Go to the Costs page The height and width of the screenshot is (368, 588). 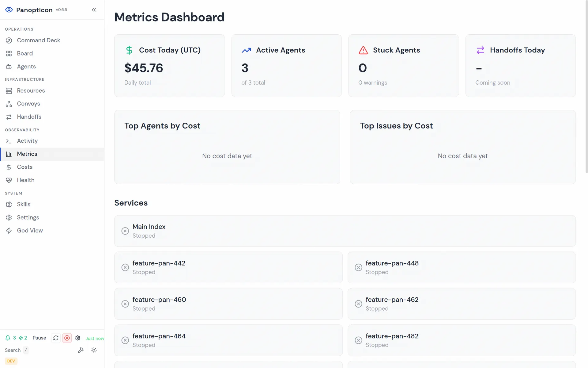pos(52,167)
